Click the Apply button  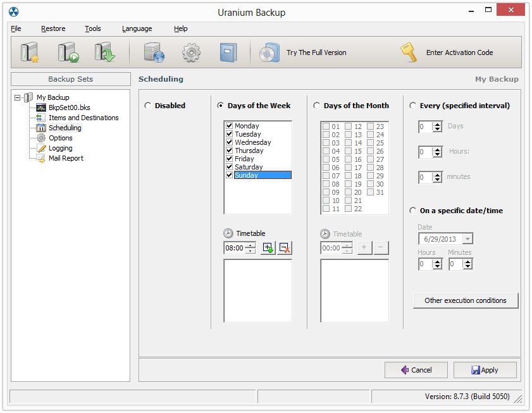(485, 369)
